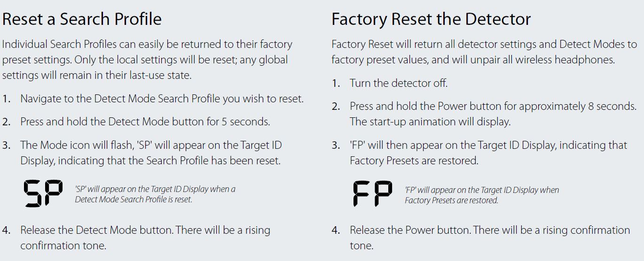Click step 'Release the Power button'
Screen dimensions: 644x261
coord(490,238)
